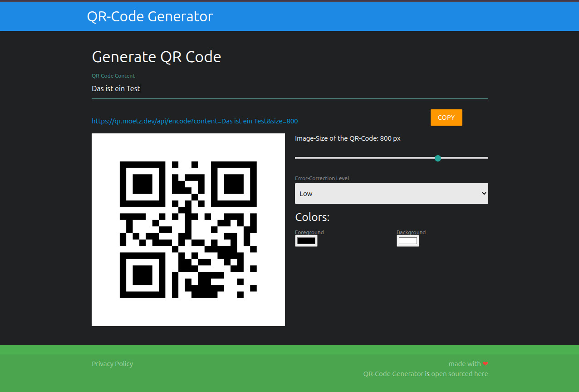Click the 'Error-Correction Level' label

(322, 178)
